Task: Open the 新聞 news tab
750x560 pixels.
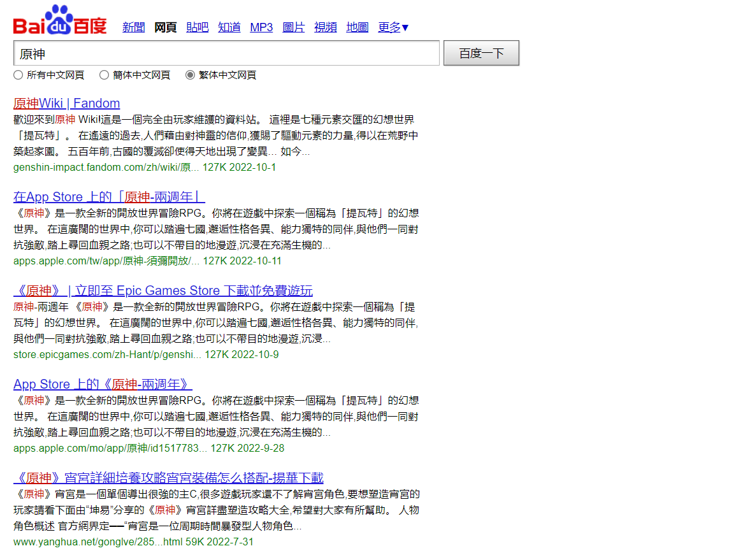Action: (134, 27)
